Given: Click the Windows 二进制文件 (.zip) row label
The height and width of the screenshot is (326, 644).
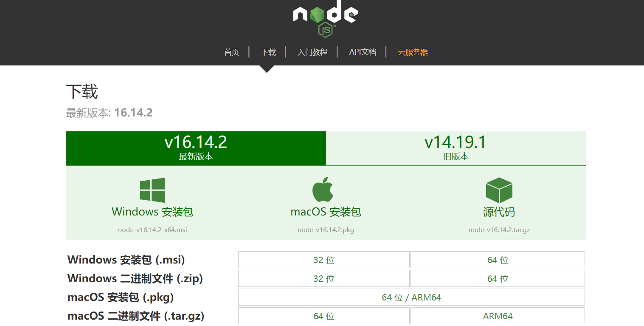Looking at the screenshot, I should pyautogui.click(x=135, y=278).
